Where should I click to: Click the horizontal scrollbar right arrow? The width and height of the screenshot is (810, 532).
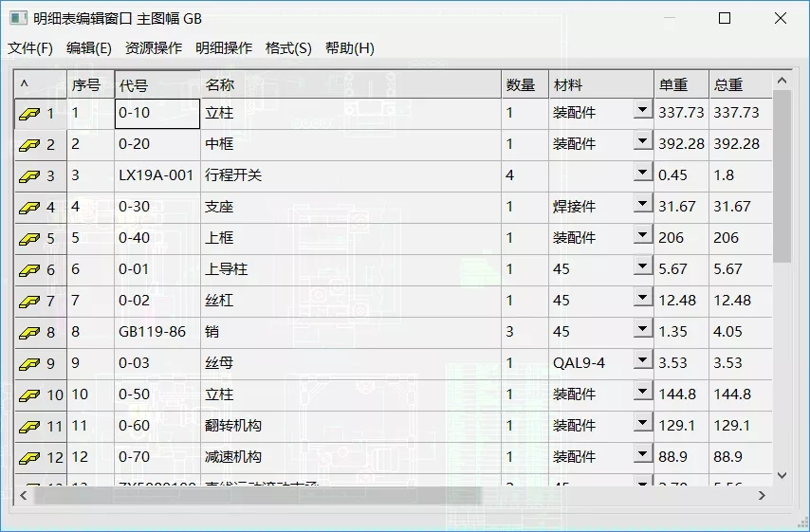point(761,496)
